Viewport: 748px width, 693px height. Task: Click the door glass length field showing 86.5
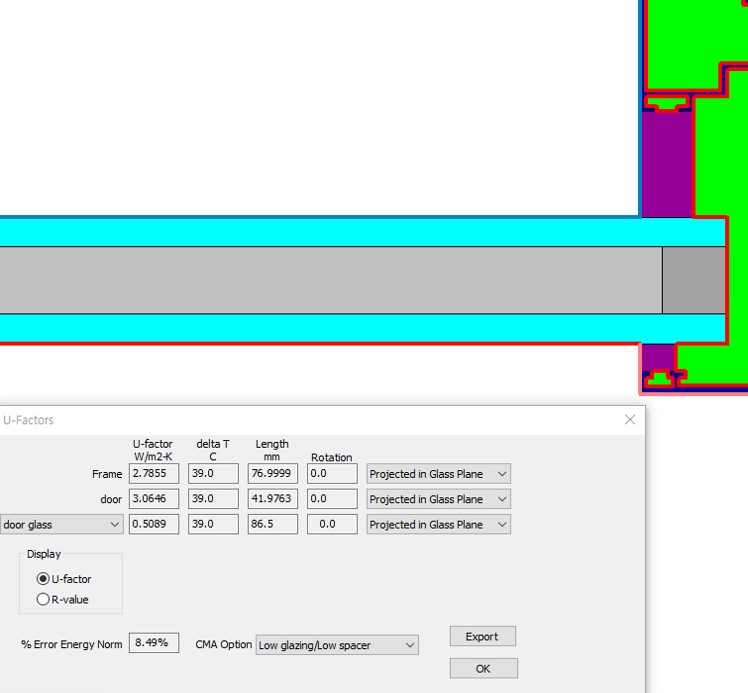(272, 524)
